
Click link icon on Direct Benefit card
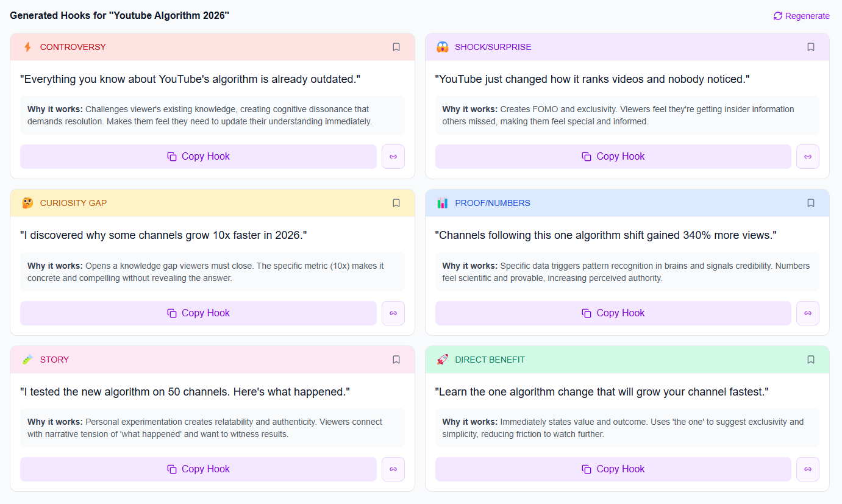808,469
